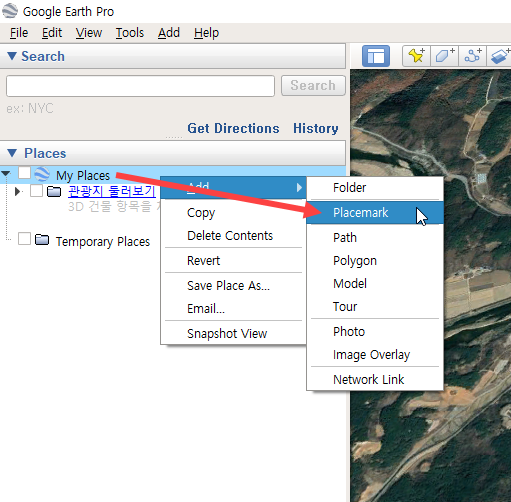Click the Temporary Places folder icon
Image resolution: width=511 pixels, height=502 pixels.
tap(42, 240)
